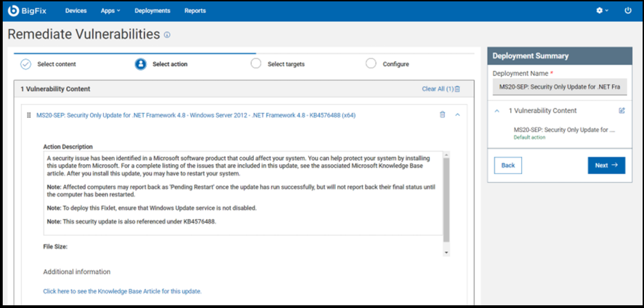Click the info icon beside Remediate Vulnerabilities
The width and height of the screenshot is (644, 308).
pos(167,35)
